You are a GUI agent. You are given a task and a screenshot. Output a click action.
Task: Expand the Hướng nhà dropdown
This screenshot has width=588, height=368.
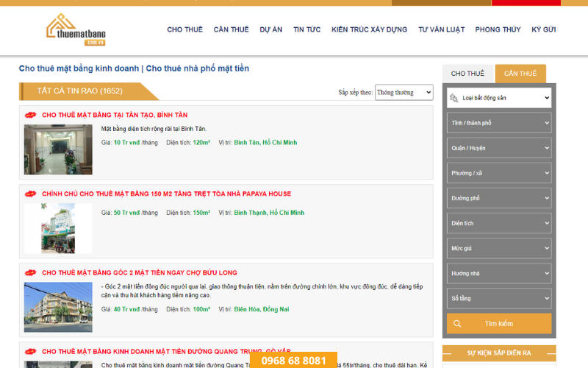(499, 273)
